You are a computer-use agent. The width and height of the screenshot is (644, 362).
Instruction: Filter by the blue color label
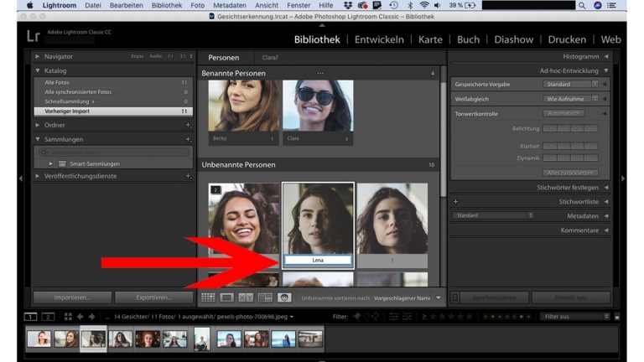click(507, 317)
